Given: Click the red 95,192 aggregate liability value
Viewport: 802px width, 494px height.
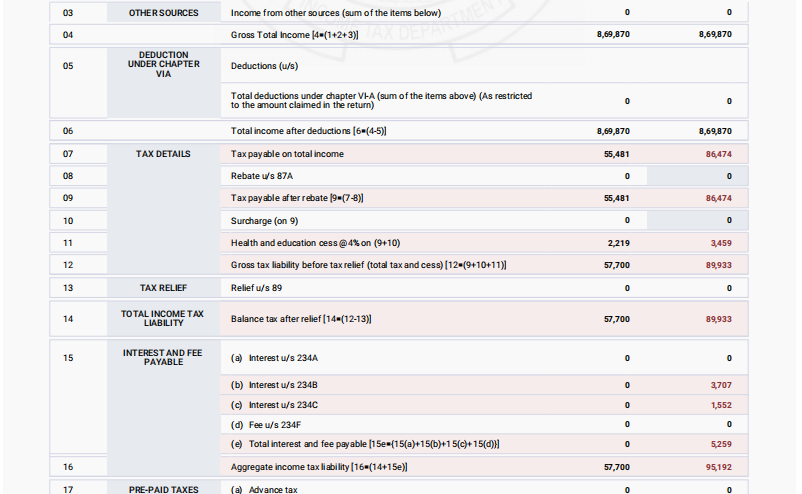Looking at the screenshot, I should pyautogui.click(x=718, y=467).
